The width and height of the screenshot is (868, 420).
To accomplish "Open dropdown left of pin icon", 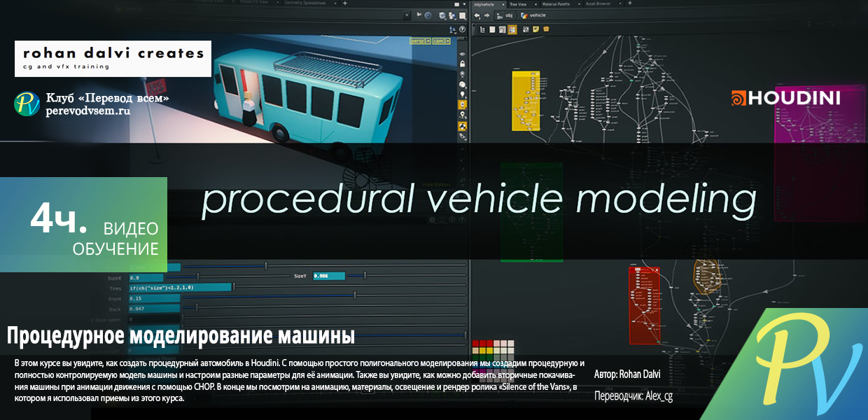I will click(x=407, y=15).
